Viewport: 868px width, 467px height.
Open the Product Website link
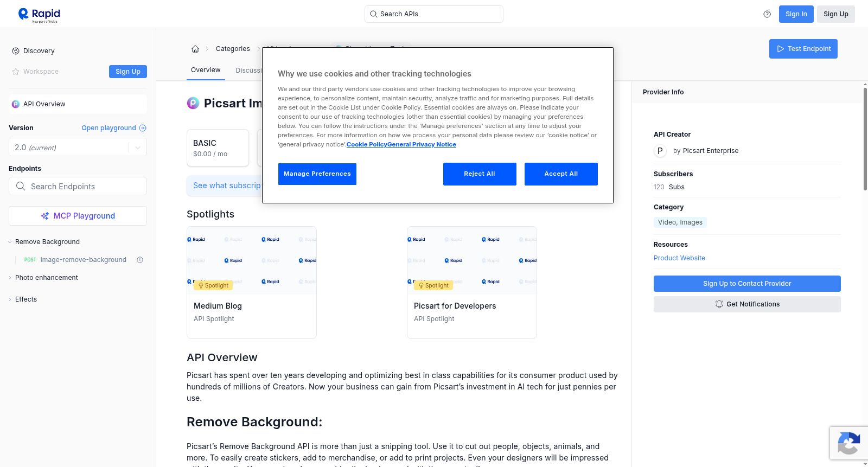point(679,258)
